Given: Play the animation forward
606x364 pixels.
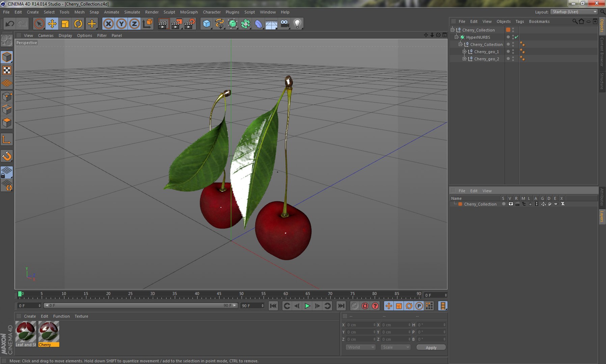Looking at the screenshot, I should coord(307,306).
